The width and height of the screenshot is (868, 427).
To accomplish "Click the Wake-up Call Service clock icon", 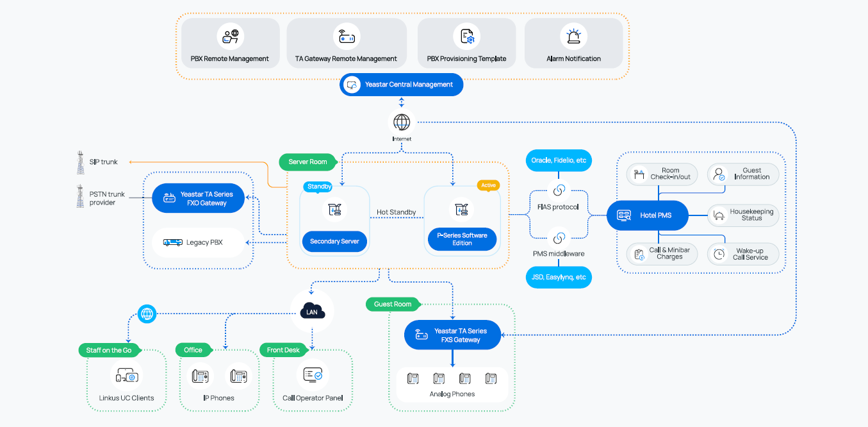I will tap(719, 254).
